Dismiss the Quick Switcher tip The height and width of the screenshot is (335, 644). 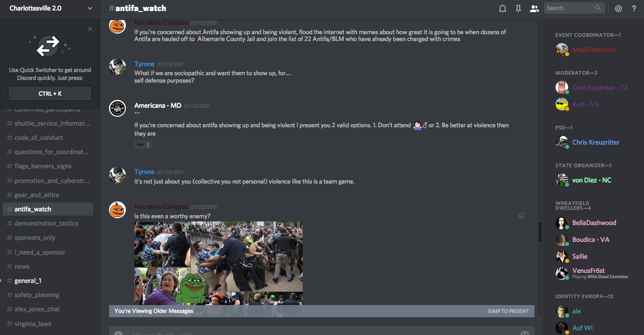(x=90, y=29)
